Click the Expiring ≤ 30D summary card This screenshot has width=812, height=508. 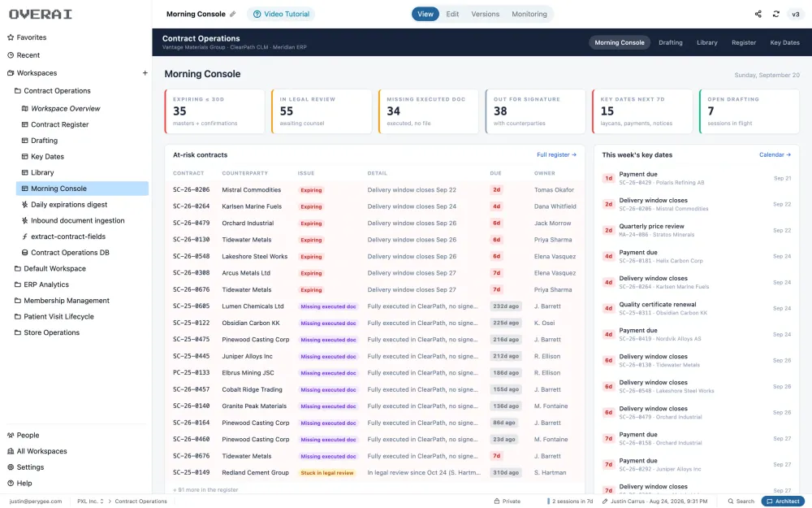coord(214,111)
